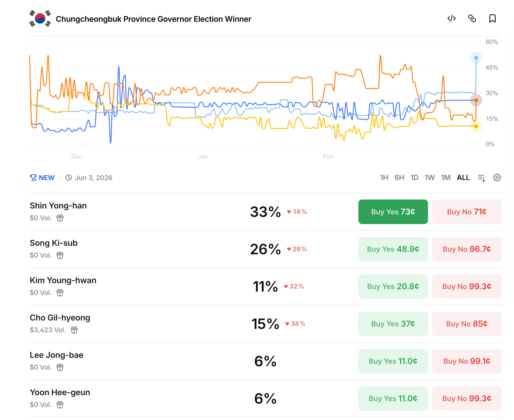Image resolution: width=514 pixels, height=420 pixels.
Task: Open the chart settings gear
Action: (497, 178)
